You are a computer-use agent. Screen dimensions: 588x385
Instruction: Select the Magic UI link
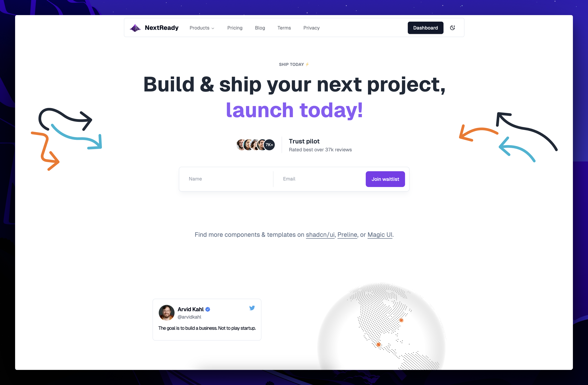380,235
